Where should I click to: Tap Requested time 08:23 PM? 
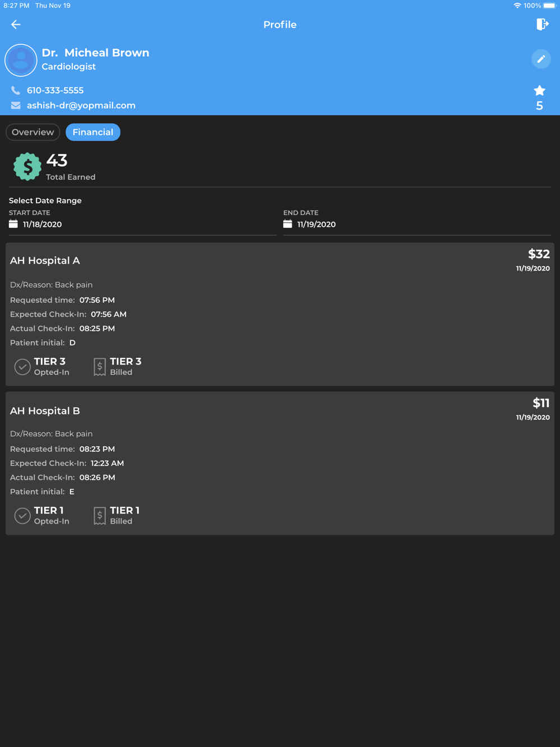63,449
